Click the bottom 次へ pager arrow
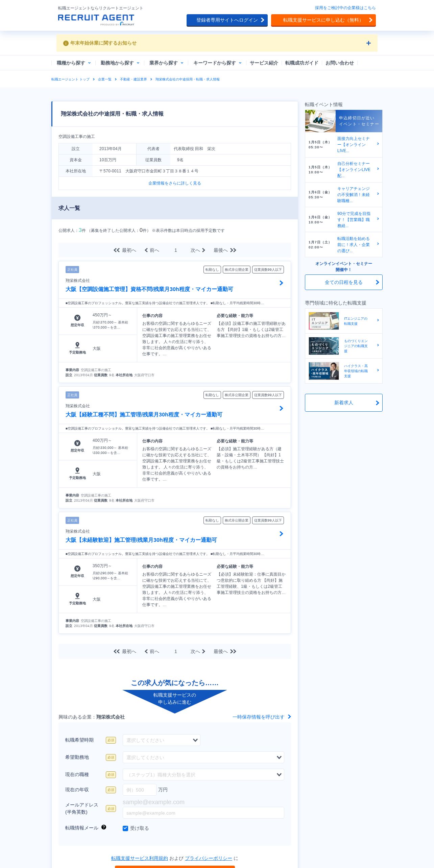Screen dimensions: 434x868 [198, 651]
